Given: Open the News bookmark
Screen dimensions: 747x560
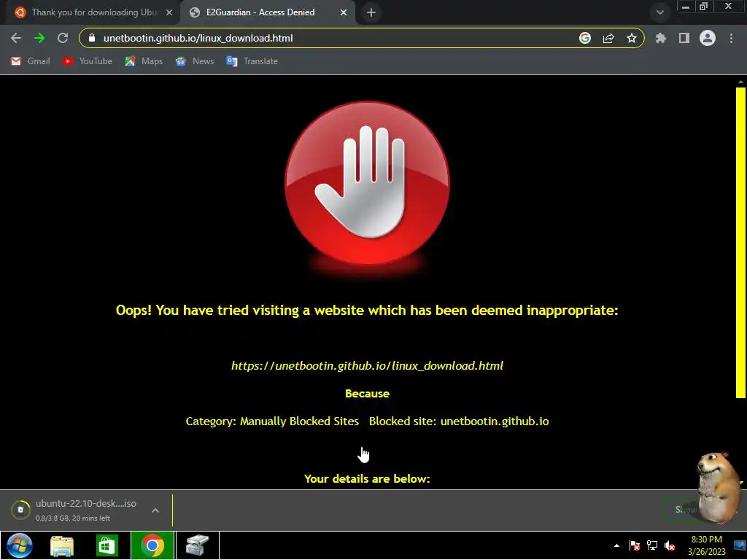Looking at the screenshot, I should (194, 61).
